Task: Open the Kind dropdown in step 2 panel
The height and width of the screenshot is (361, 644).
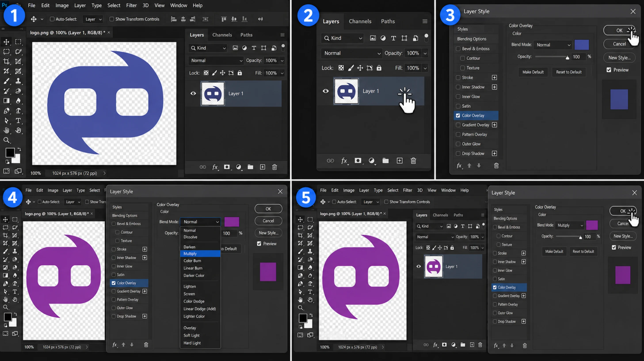Action: pos(342,38)
